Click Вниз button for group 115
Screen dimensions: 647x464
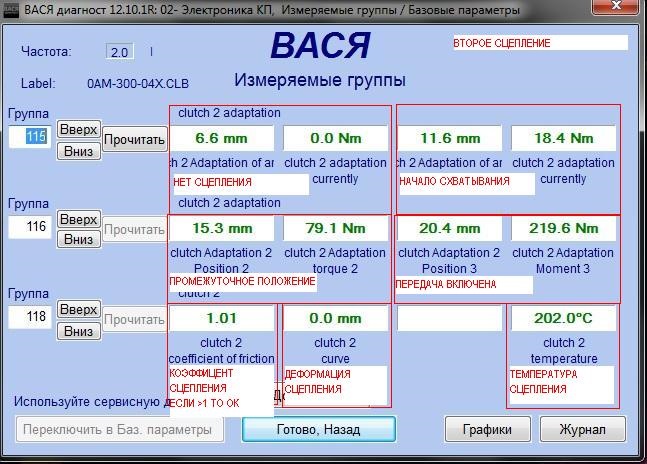click(x=78, y=151)
